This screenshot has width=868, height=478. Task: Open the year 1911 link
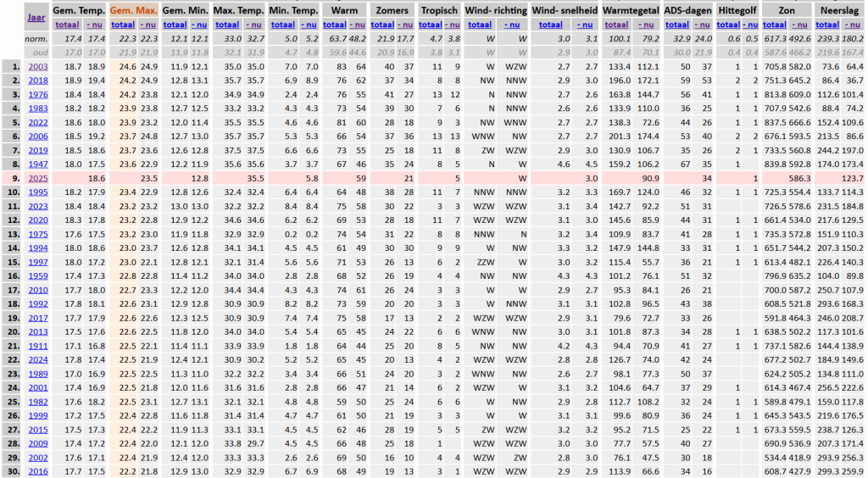pos(38,346)
